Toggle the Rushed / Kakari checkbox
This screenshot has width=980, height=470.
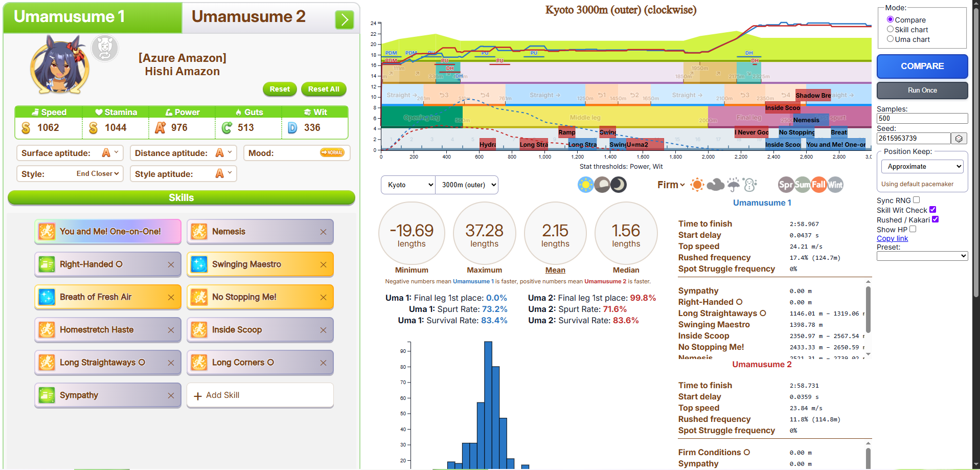click(x=935, y=219)
